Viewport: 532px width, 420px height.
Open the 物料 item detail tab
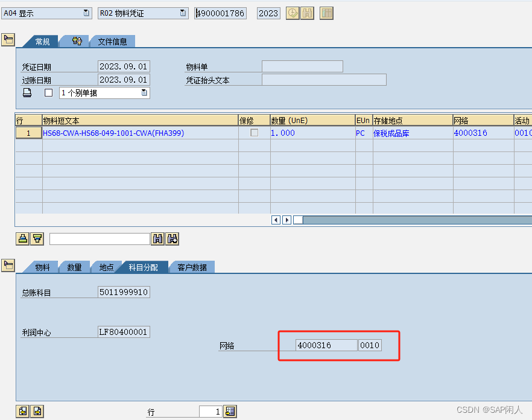point(42,267)
